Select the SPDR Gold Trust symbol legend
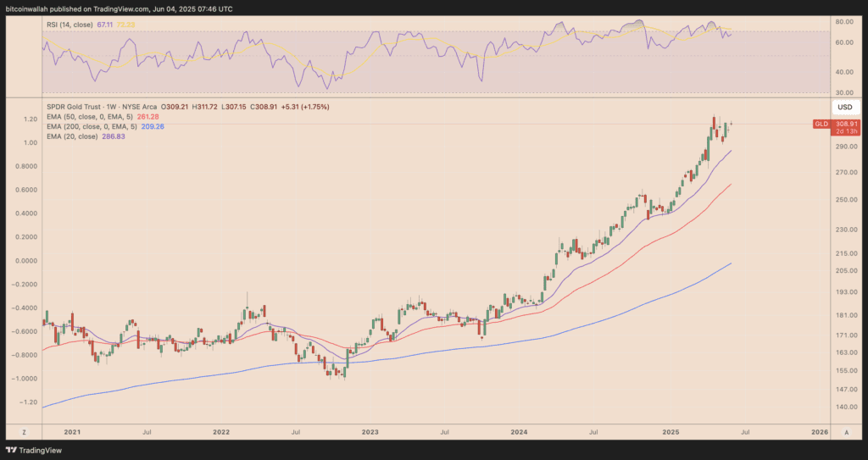 point(101,107)
